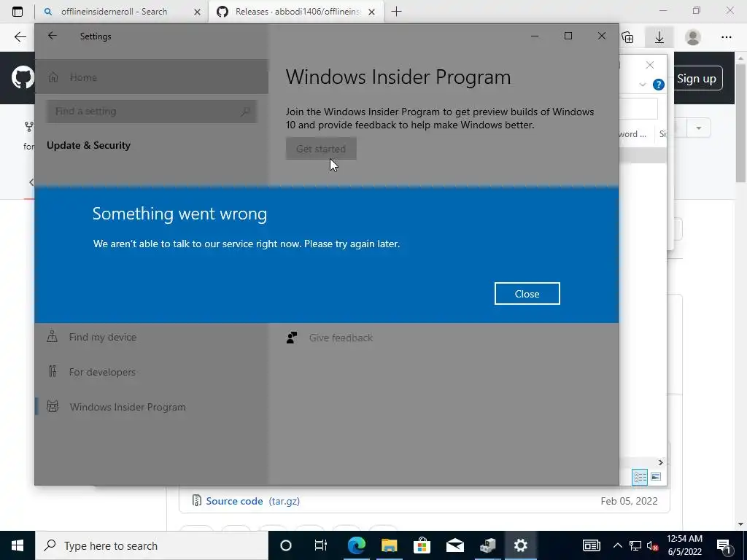747x560 pixels.
Task: Click the GitHub octocat logo
Action: tap(23, 77)
